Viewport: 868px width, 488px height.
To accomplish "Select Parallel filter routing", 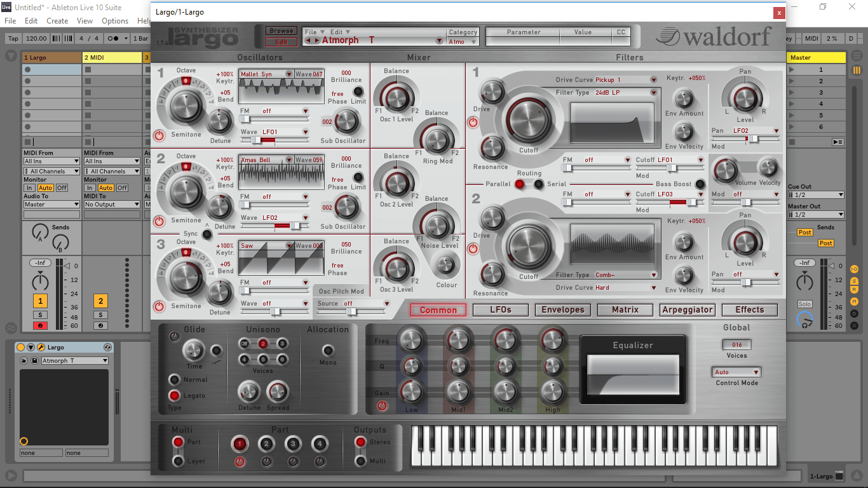I will 520,184.
